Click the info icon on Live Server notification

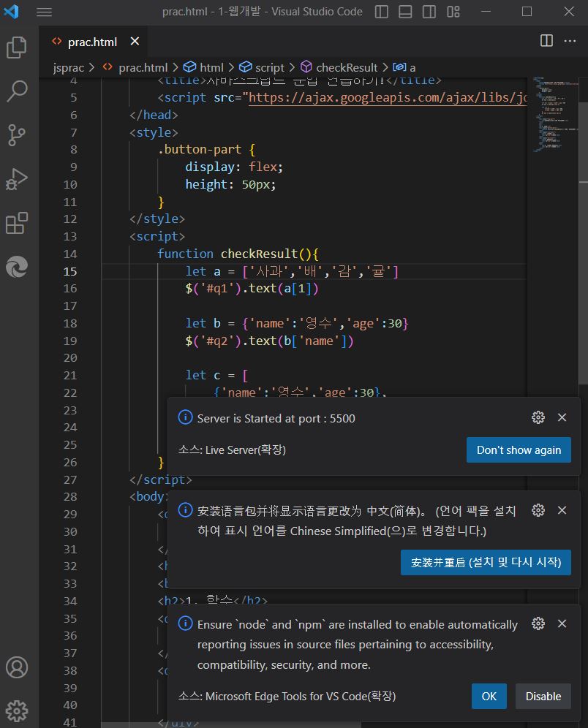(x=185, y=417)
